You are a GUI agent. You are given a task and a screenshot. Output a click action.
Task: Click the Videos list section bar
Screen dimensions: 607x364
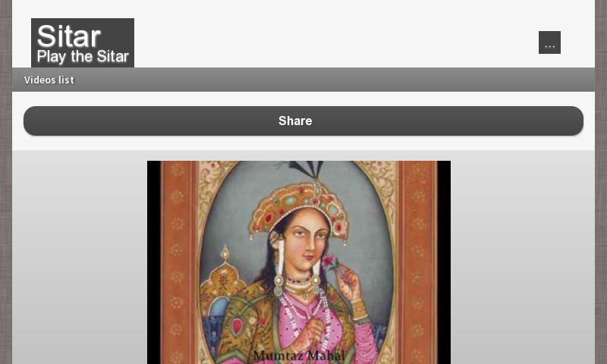point(303,80)
